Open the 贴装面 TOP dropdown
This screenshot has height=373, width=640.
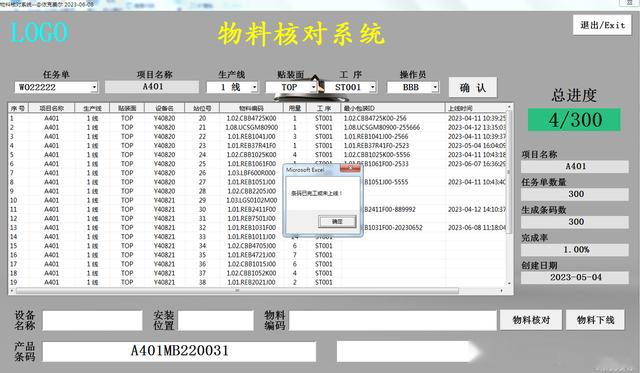coord(313,87)
